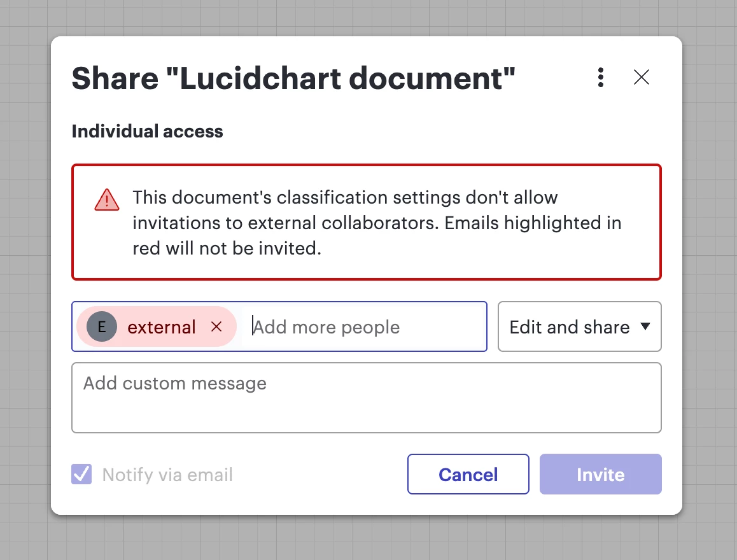
Task: Open the three-dot more options menu
Action: coord(600,78)
